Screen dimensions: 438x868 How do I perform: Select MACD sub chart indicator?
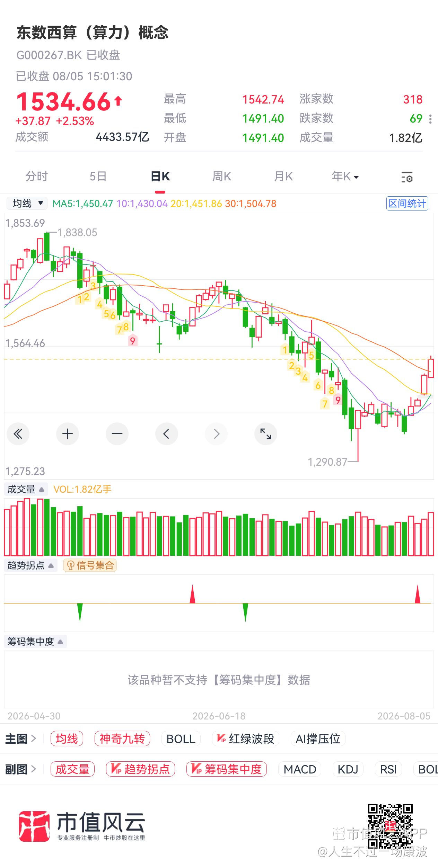(300, 769)
